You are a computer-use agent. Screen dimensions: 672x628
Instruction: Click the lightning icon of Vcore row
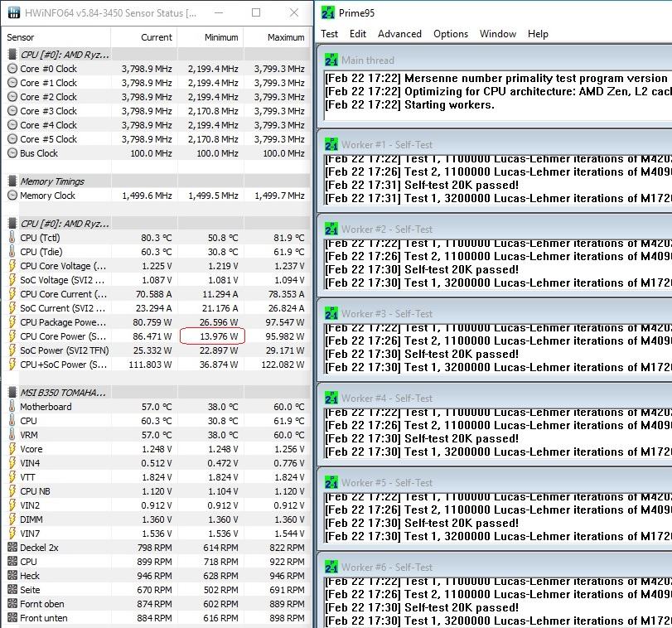tap(12, 449)
